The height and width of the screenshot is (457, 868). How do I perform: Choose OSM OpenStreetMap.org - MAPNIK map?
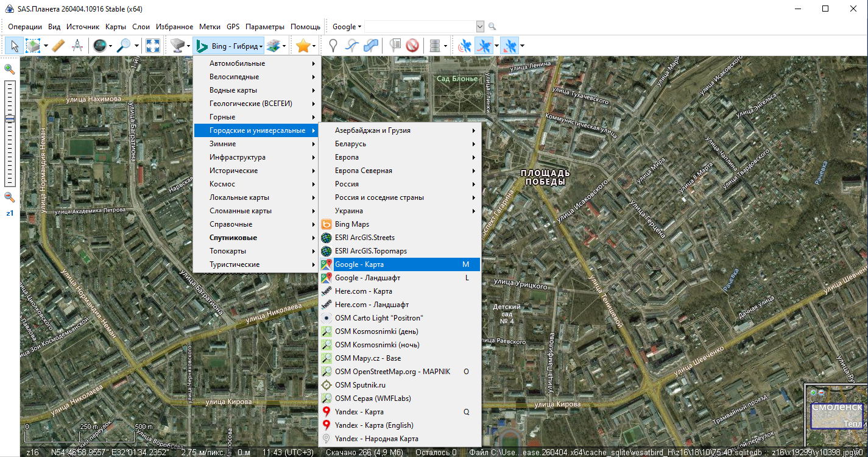coord(392,372)
